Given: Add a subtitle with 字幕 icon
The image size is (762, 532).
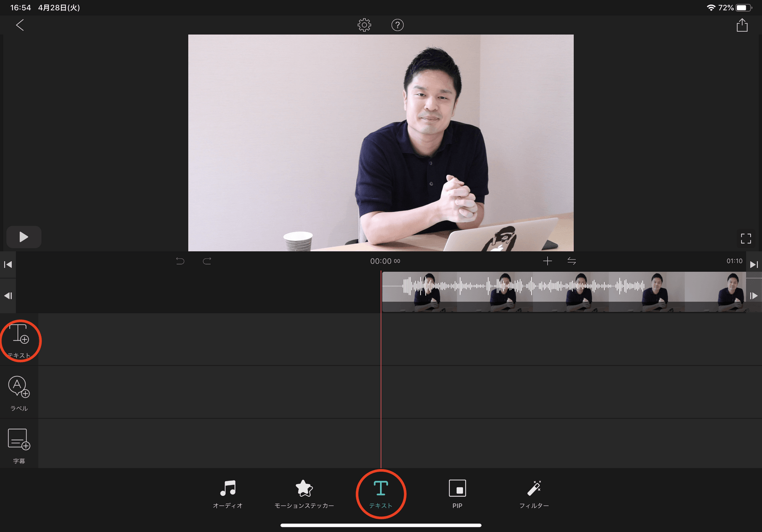Looking at the screenshot, I should pyautogui.click(x=19, y=446).
